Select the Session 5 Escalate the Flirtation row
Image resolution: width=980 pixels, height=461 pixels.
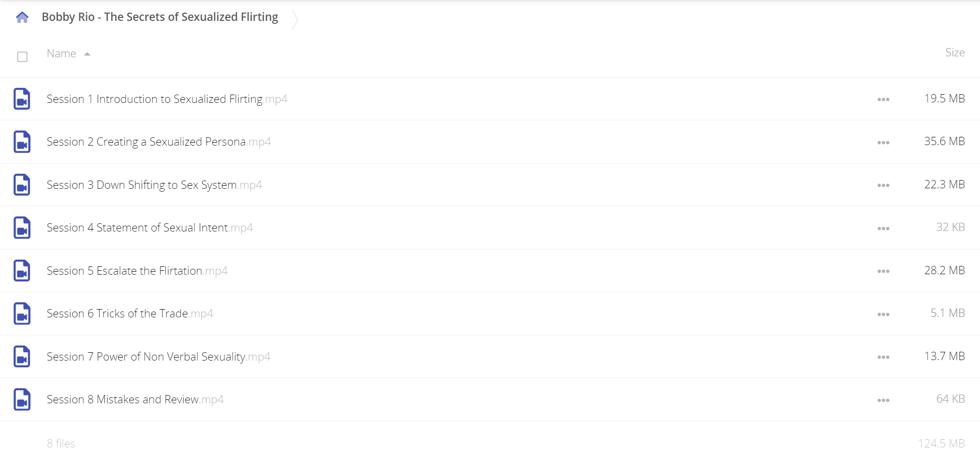click(x=490, y=271)
